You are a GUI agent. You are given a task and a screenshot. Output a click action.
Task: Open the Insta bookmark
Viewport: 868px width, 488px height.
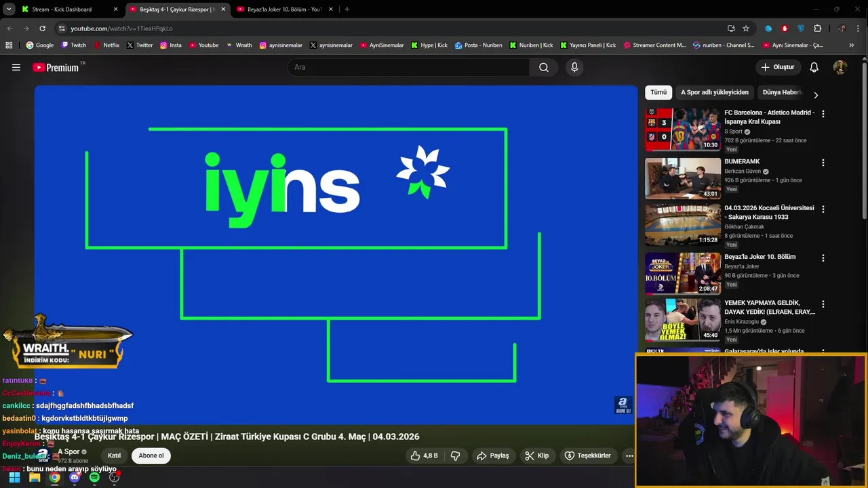point(171,45)
